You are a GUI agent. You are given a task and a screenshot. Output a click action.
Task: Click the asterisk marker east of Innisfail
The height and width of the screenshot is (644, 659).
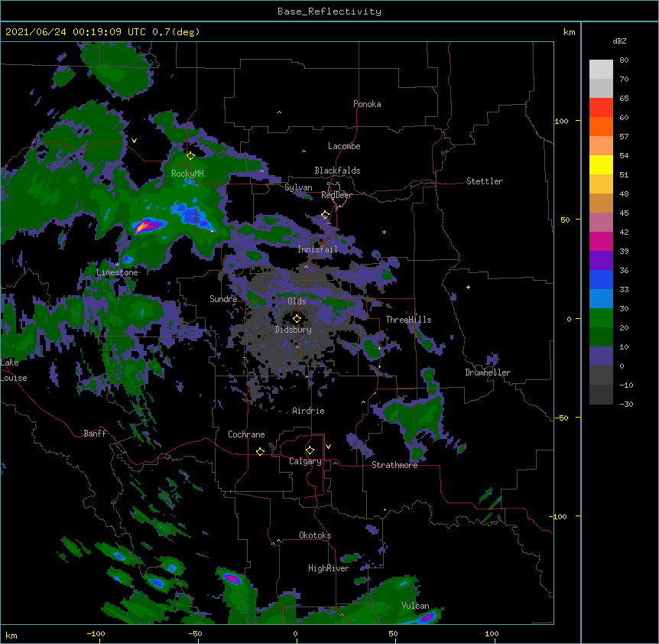(x=384, y=232)
